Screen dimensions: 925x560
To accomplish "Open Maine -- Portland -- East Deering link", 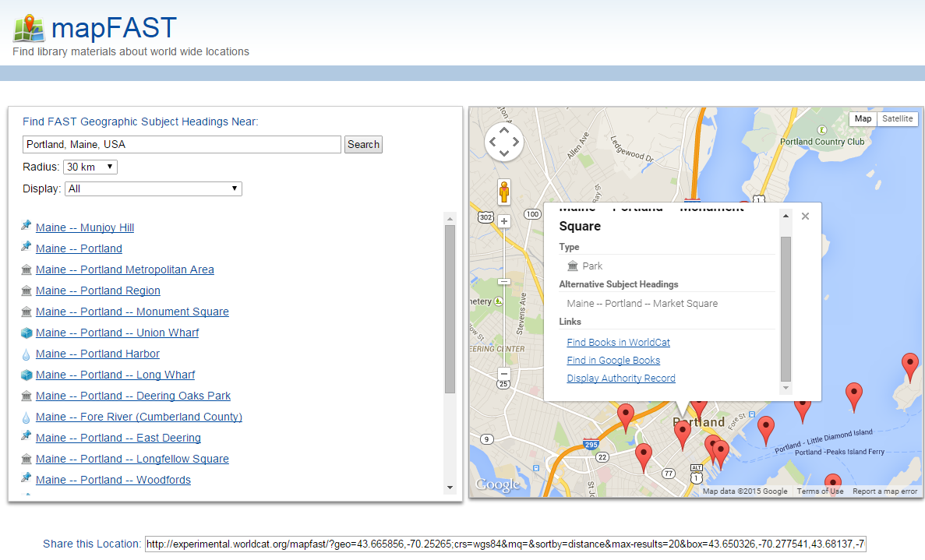I will (x=118, y=438).
